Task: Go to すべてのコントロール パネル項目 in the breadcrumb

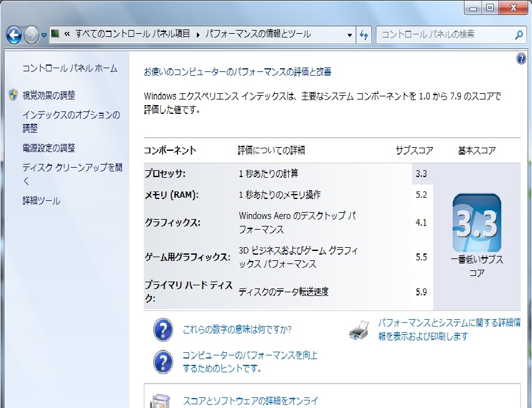Action: 132,34
